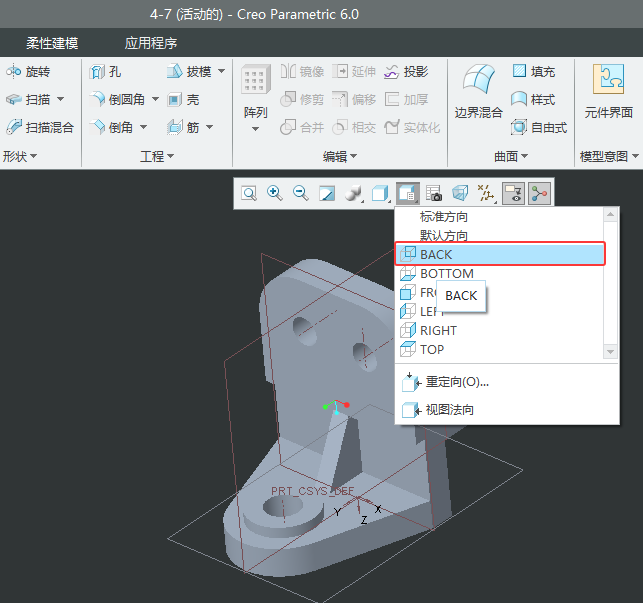The width and height of the screenshot is (643, 603).
Task: Click the 样式 (Style) tool
Action: [x=534, y=99]
